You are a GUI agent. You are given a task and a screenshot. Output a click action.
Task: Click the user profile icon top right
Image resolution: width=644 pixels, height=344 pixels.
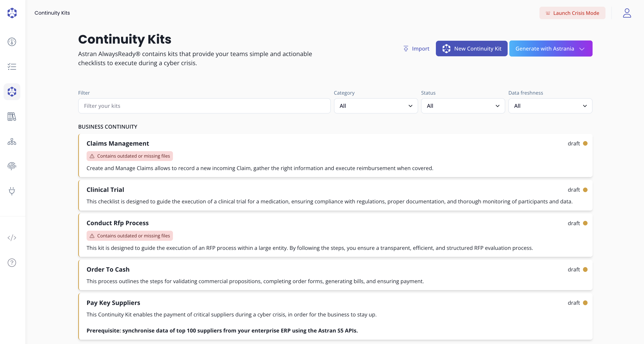click(627, 13)
